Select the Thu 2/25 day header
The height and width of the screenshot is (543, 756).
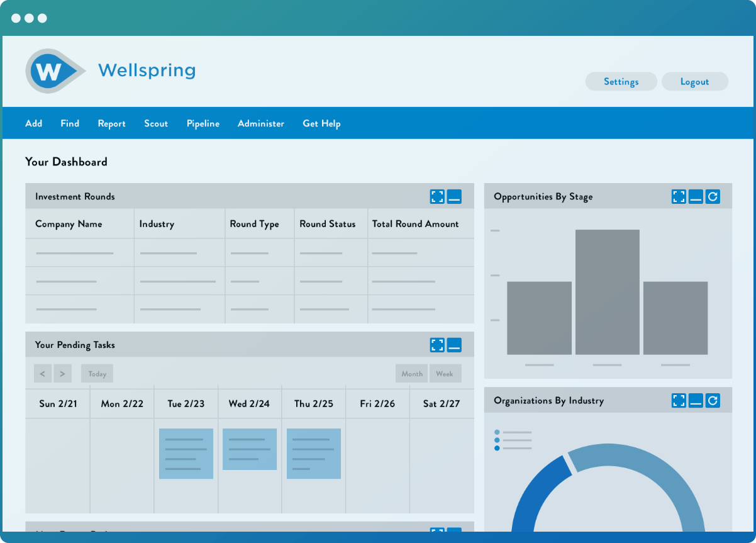point(314,403)
